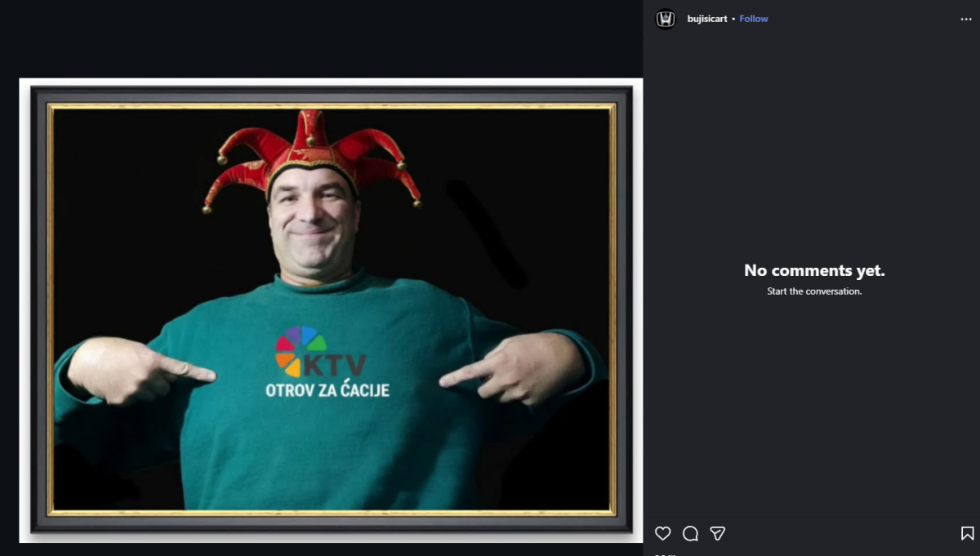Open the comment speech bubble icon
The image size is (980, 556).
coord(690,533)
